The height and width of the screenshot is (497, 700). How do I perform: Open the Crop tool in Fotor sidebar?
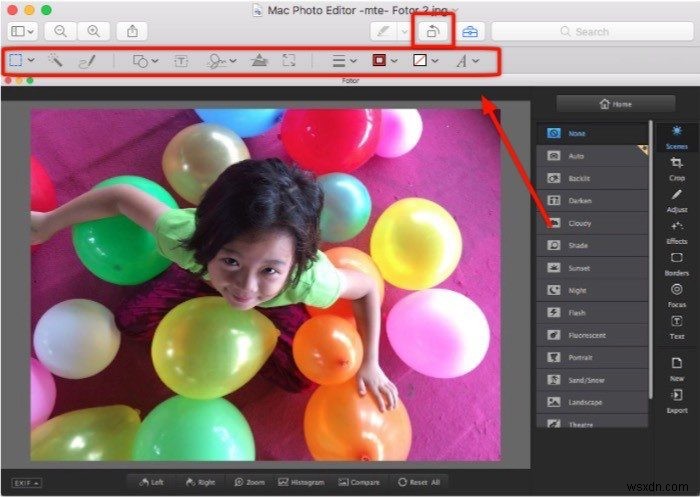[x=676, y=168]
